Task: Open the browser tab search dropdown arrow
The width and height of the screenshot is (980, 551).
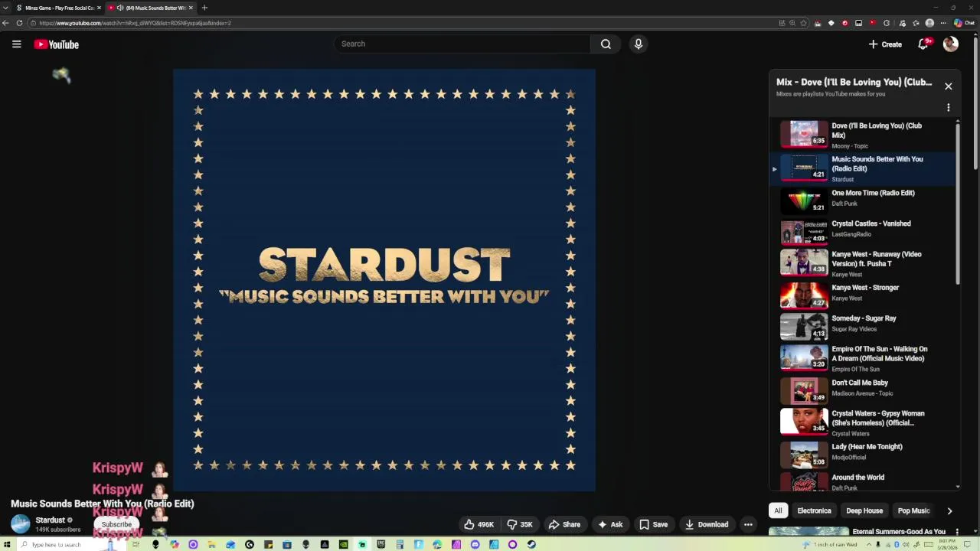Action: click(5, 8)
